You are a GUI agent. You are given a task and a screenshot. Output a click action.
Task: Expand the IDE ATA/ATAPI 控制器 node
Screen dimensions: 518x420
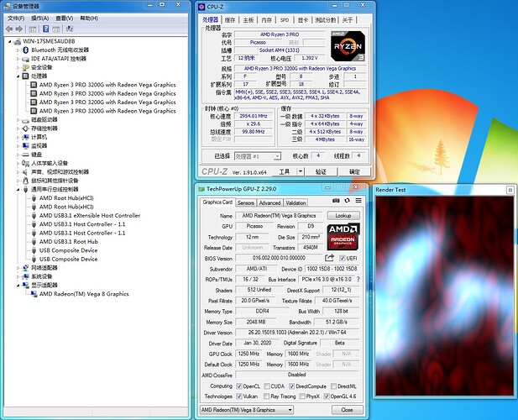(18, 59)
